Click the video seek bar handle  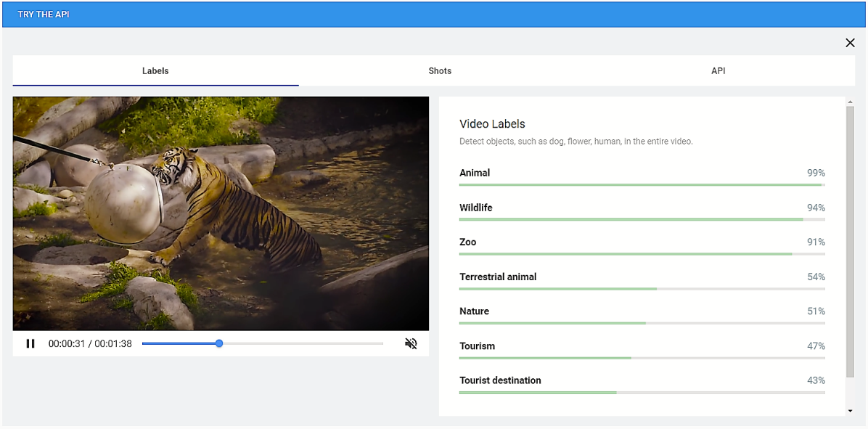(219, 343)
